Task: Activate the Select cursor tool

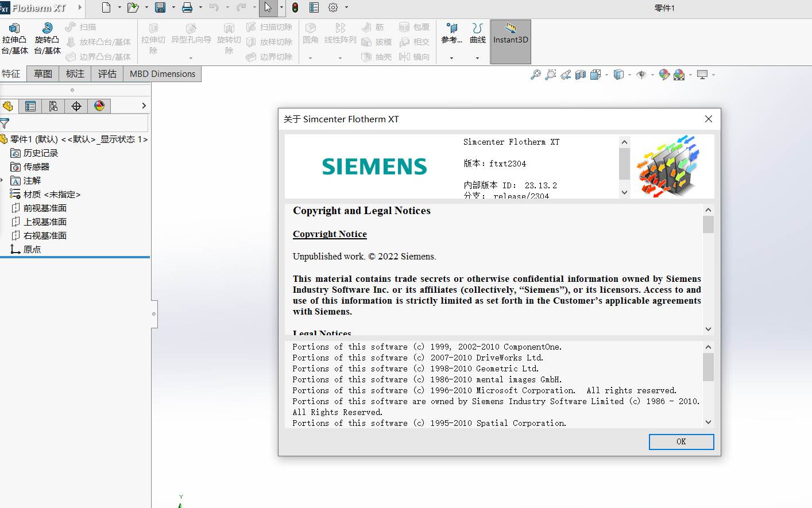Action: pos(268,7)
